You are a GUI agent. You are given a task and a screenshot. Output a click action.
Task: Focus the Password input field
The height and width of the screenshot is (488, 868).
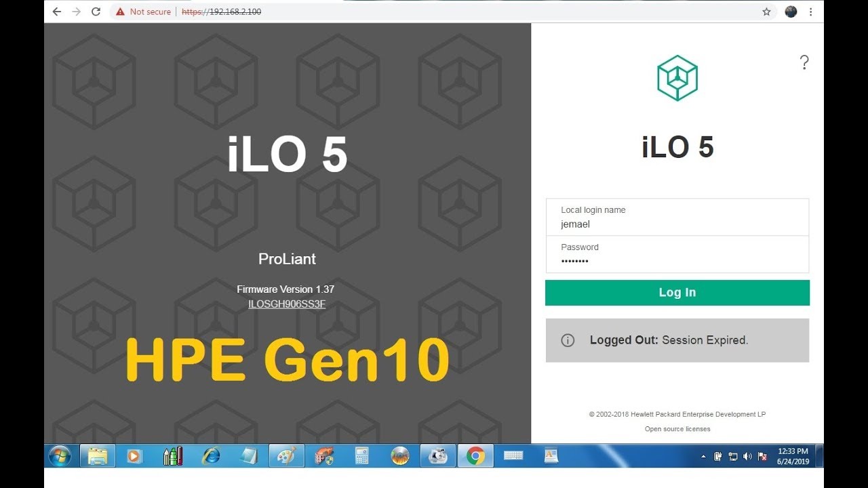tap(677, 261)
